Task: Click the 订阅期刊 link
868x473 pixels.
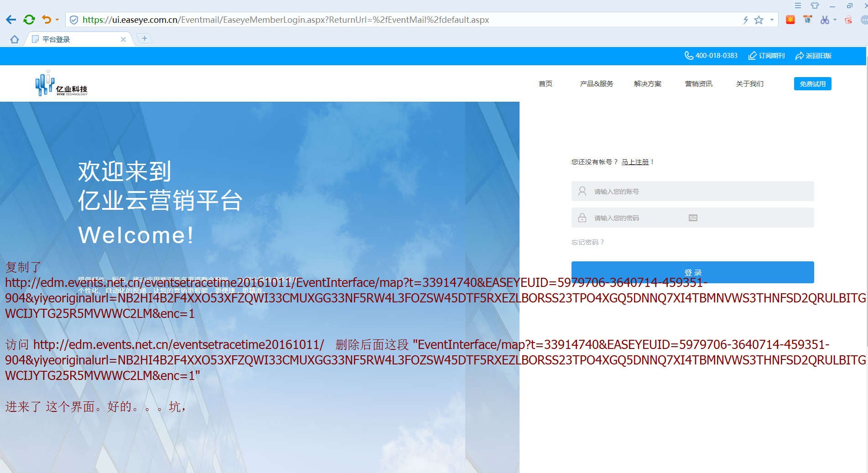Action: (772, 56)
